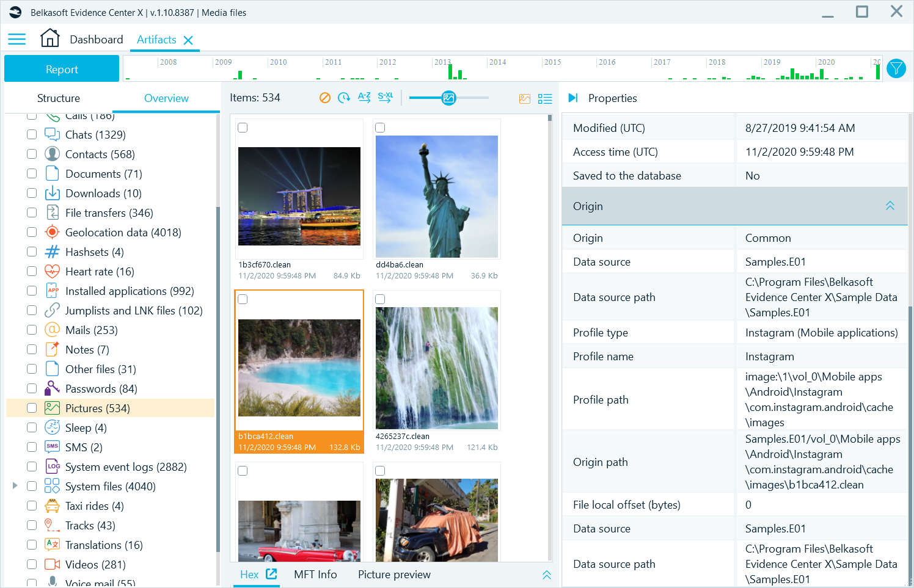This screenshot has width=914, height=588.
Task: Switch to the Overview tab
Action: click(166, 98)
